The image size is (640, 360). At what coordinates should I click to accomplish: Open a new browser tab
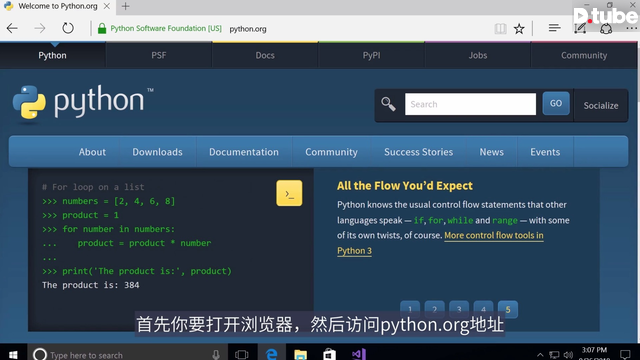pos(126,6)
